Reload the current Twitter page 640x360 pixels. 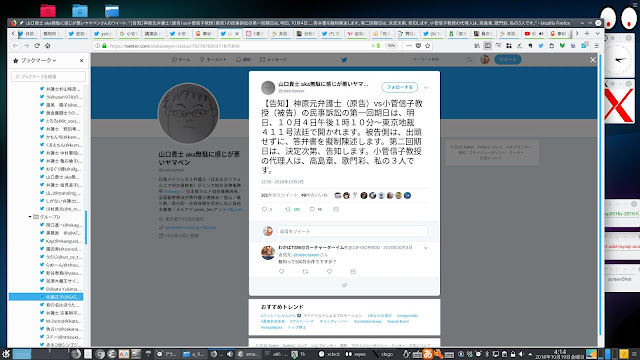pyautogui.click(x=37, y=46)
